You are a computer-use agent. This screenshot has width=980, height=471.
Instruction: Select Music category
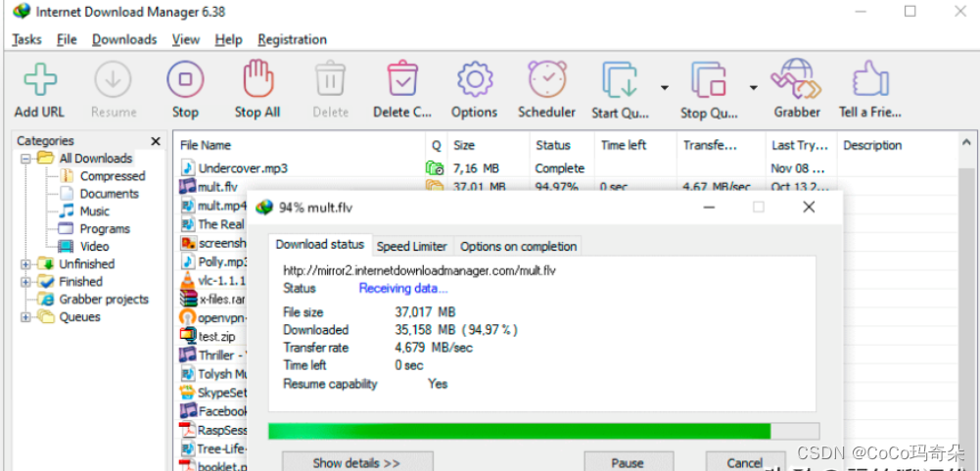(94, 212)
